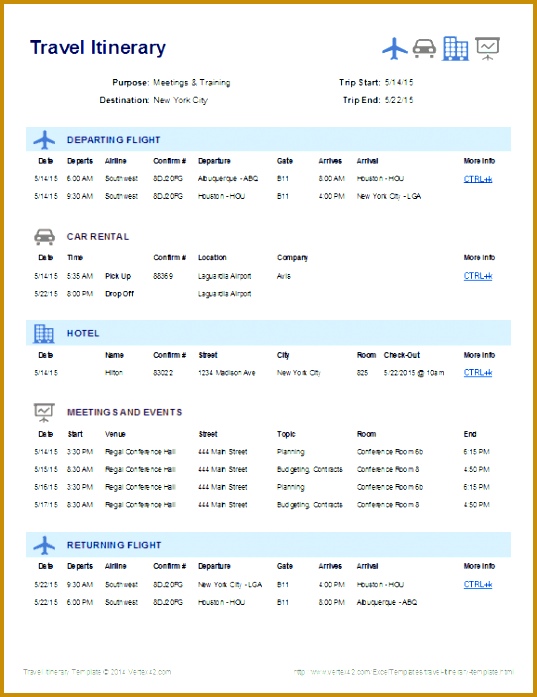Click the RETURNING FLIGHT section heading

pos(114,545)
